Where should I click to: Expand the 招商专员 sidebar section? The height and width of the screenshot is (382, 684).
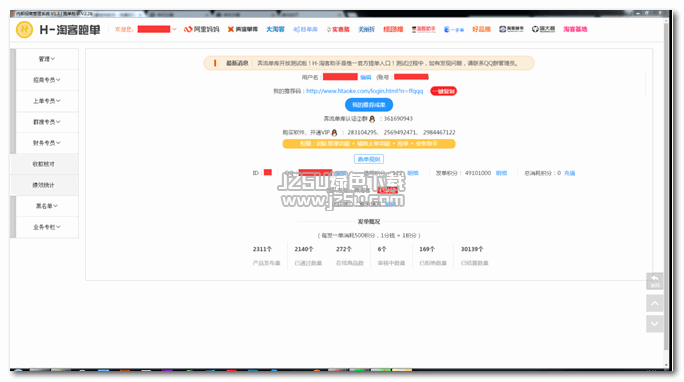pos(47,80)
